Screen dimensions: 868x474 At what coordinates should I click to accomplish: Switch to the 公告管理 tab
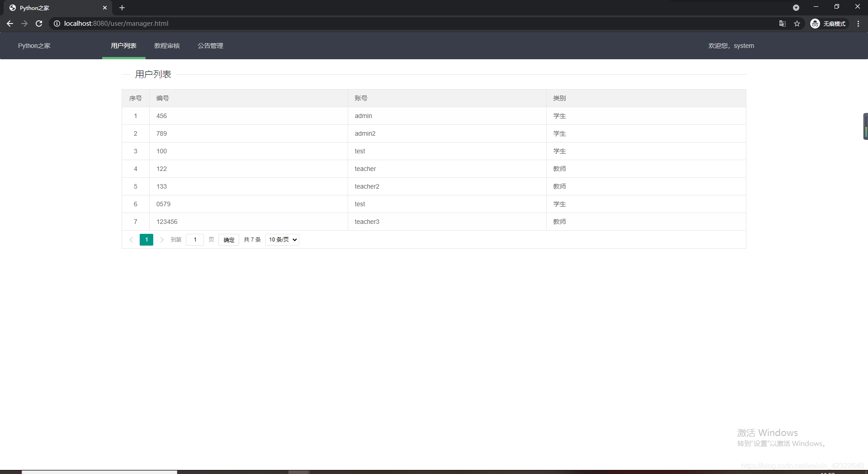[211, 46]
